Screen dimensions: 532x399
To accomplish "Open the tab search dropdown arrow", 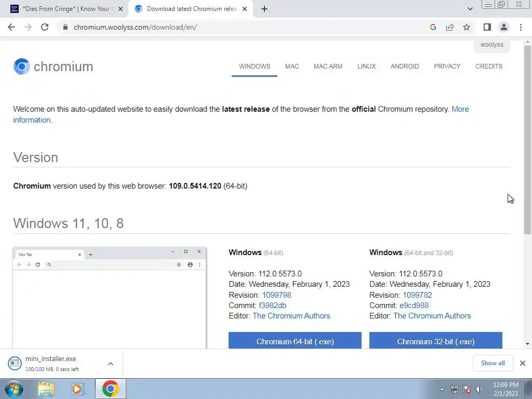I will [x=470, y=9].
